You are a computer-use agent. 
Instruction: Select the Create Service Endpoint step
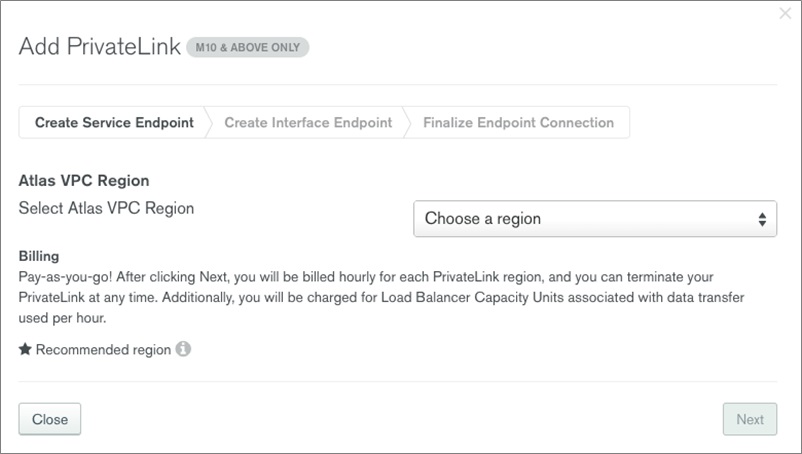click(x=114, y=123)
